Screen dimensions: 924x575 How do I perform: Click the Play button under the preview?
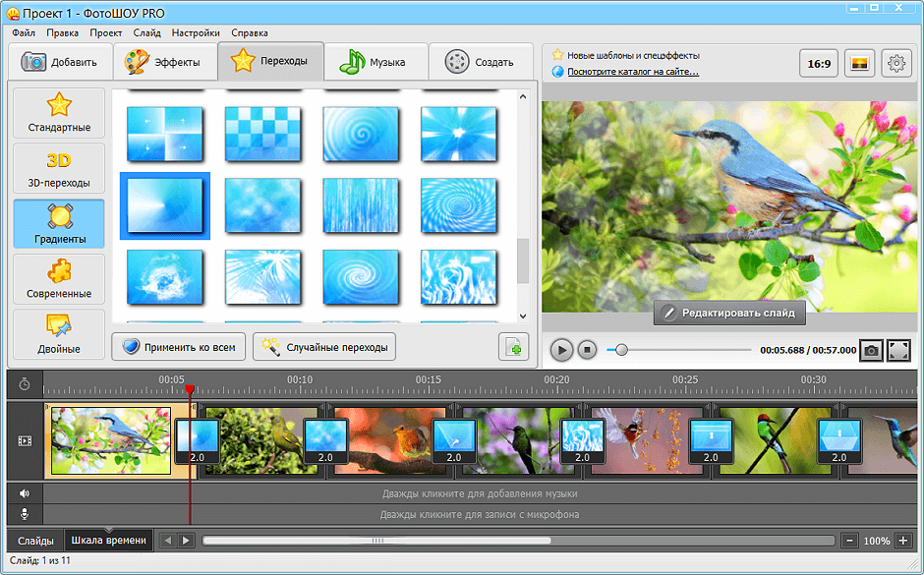point(561,350)
